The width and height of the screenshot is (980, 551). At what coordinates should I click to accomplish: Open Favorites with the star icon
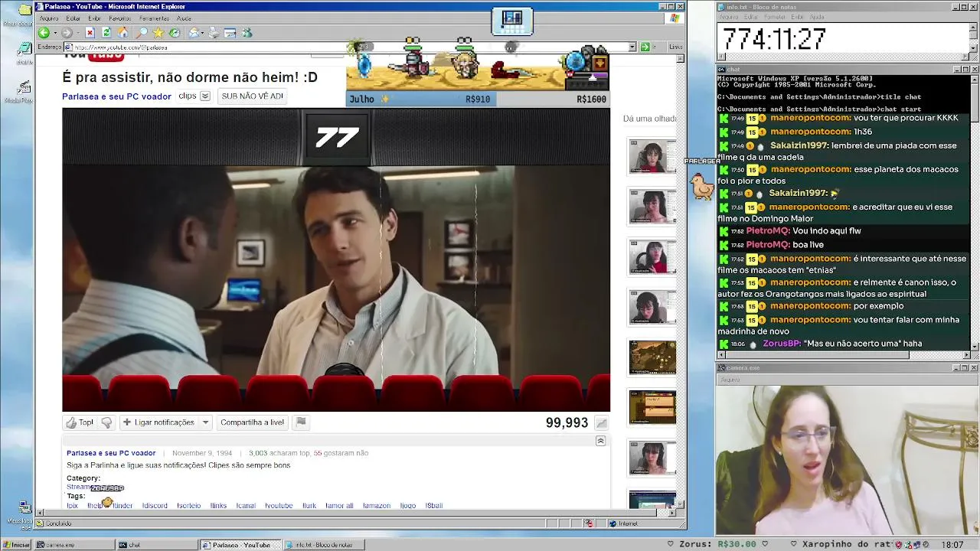(158, 33)
